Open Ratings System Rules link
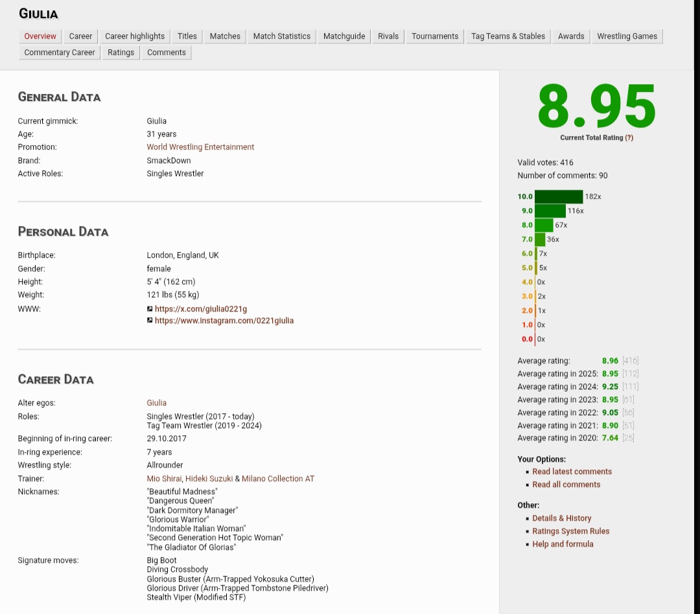This screenshot has width=700, height=614. (570, 531)
